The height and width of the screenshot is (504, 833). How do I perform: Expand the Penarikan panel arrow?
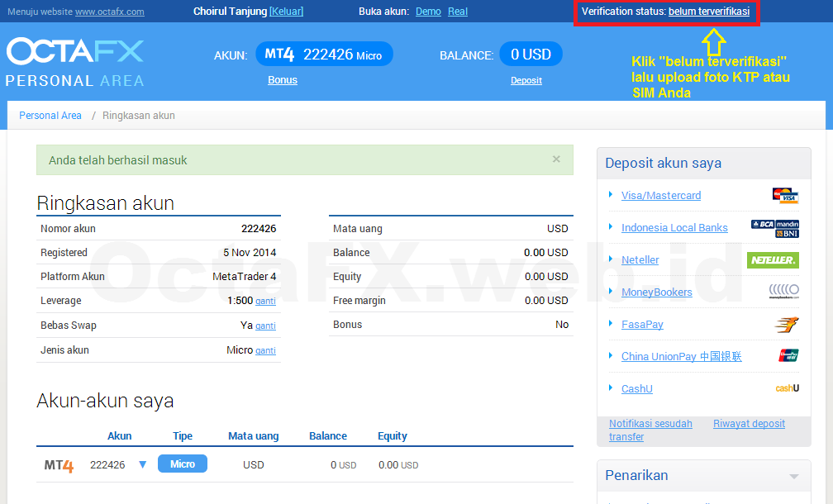point(794,477)
